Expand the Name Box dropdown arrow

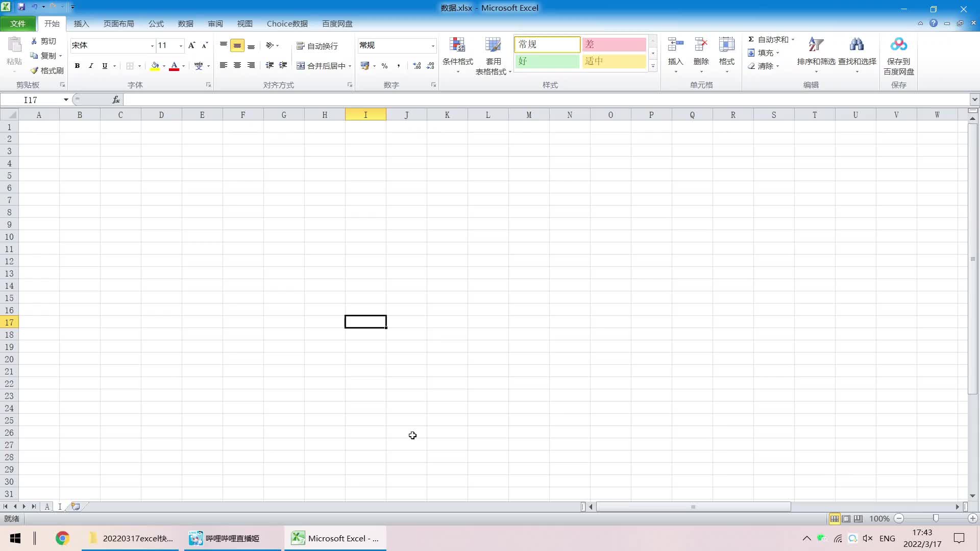pyautogui.click(x=66, y=100)
